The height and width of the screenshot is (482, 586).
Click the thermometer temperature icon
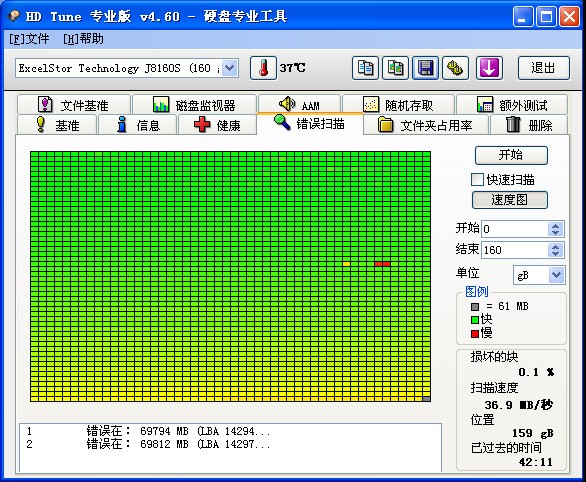click(263, 68)
